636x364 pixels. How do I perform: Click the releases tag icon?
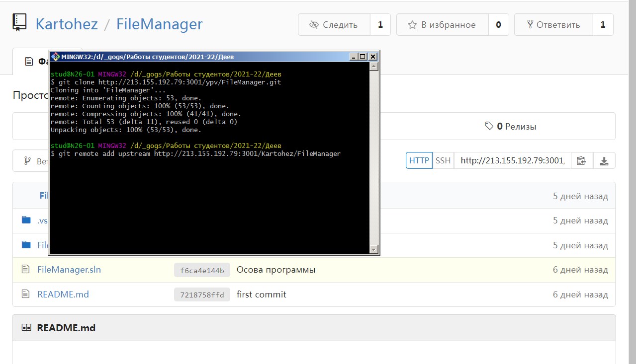(489, 126)
